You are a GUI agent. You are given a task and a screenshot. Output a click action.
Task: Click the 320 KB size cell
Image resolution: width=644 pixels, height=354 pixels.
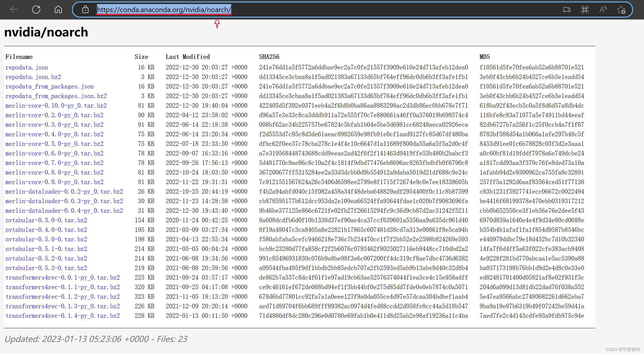pos(144,287)
